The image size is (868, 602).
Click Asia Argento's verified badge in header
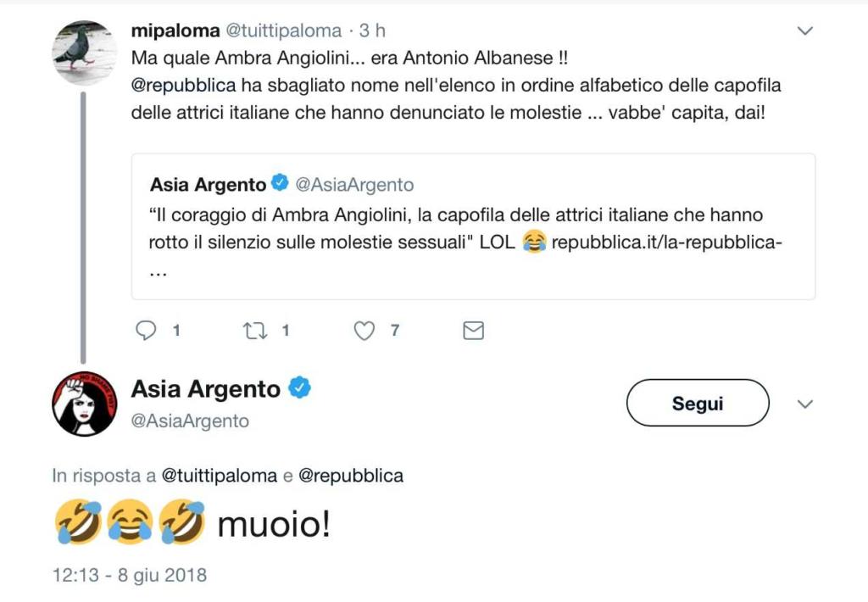300,388
